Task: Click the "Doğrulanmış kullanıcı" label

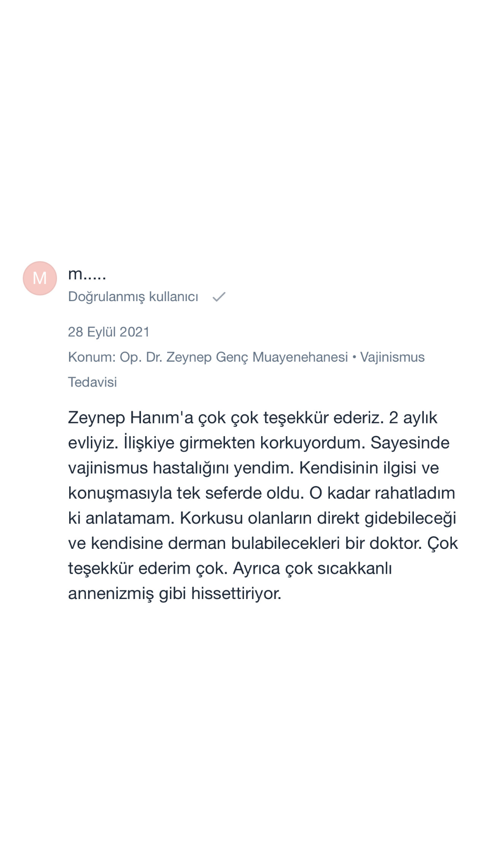Action: click(133, 297)
